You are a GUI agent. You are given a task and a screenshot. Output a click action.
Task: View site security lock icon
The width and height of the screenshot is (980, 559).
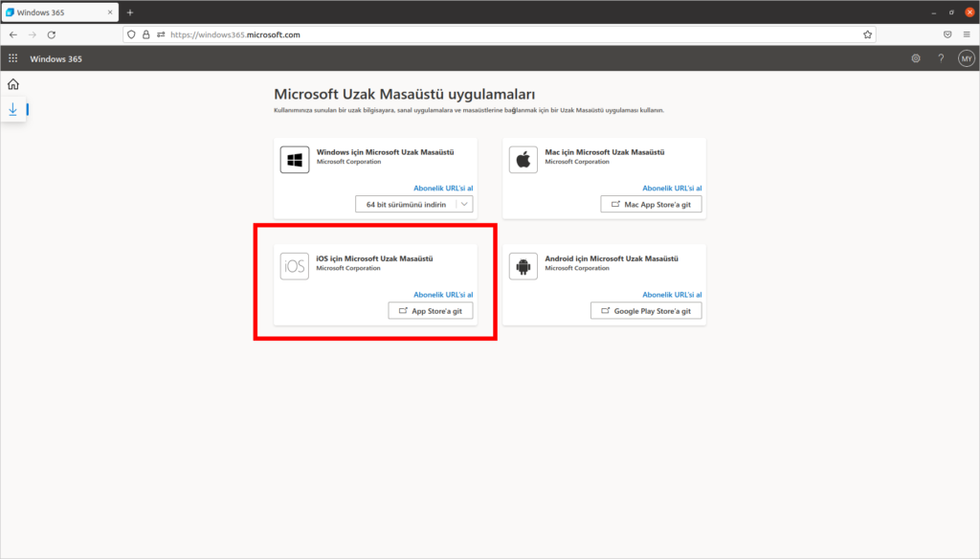145,35
